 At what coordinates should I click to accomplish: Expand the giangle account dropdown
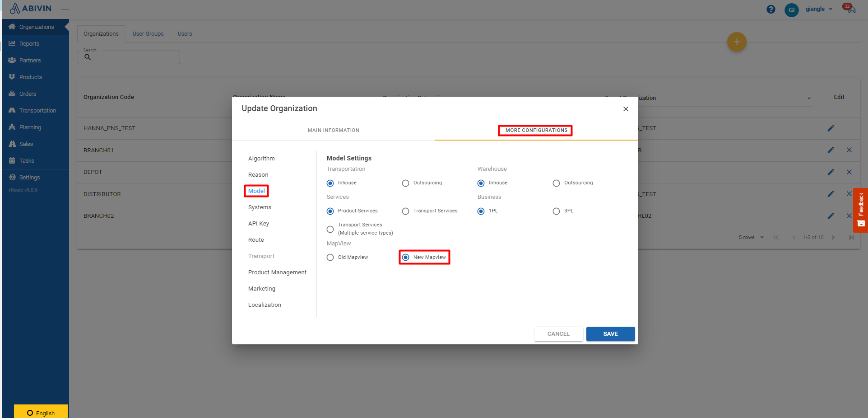coord(819,9)
